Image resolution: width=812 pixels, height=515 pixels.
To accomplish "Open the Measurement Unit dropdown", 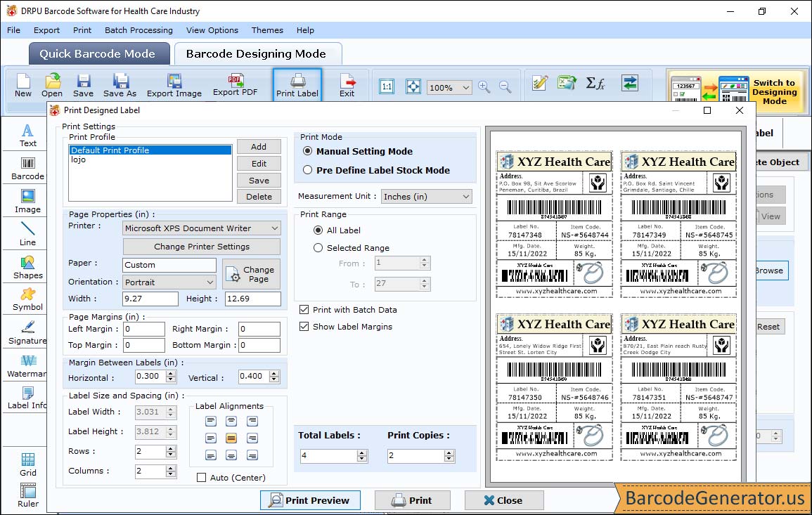I will pos(427,197).
